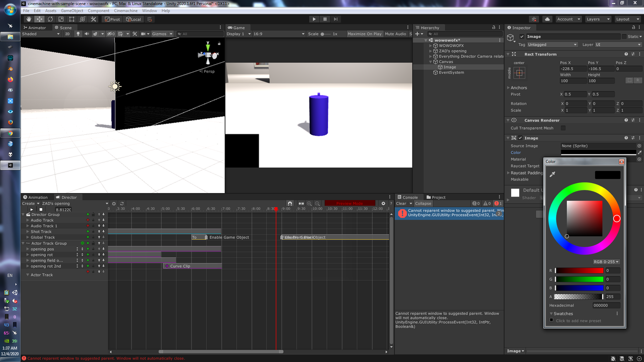Toggle Image GameObject active checkbox
644x362 pixels.
(x=522, y=37)
